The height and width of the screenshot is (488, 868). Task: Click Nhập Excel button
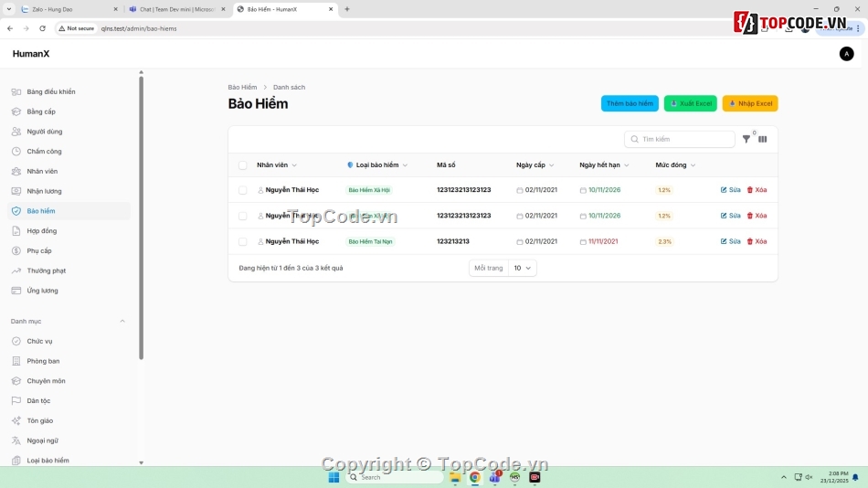750,103
